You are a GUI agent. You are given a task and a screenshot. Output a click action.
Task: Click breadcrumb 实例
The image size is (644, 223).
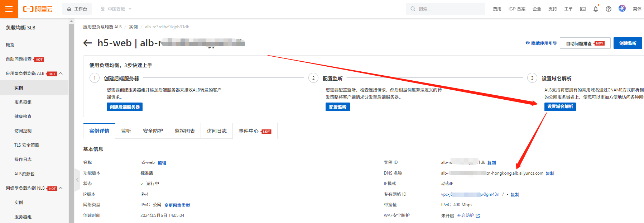point(133,27)
